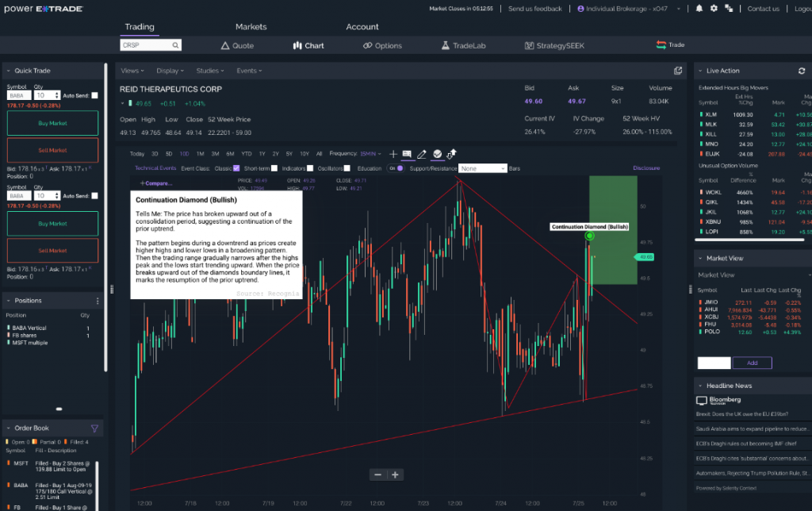Select the pencil drawing tool
812x511 pixels.
coord(422,154)
